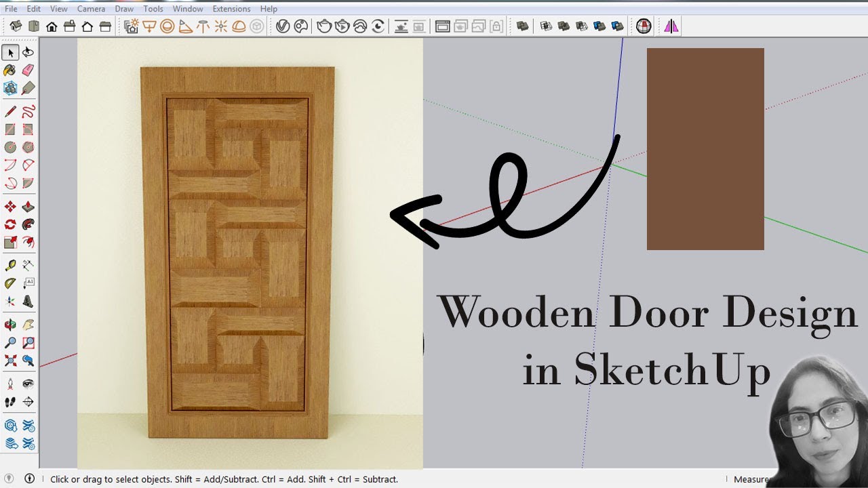Activate the Eraser tool
The width and height of the screenshot is (868, 488).
pyautogui.click(x=28, y=70)
